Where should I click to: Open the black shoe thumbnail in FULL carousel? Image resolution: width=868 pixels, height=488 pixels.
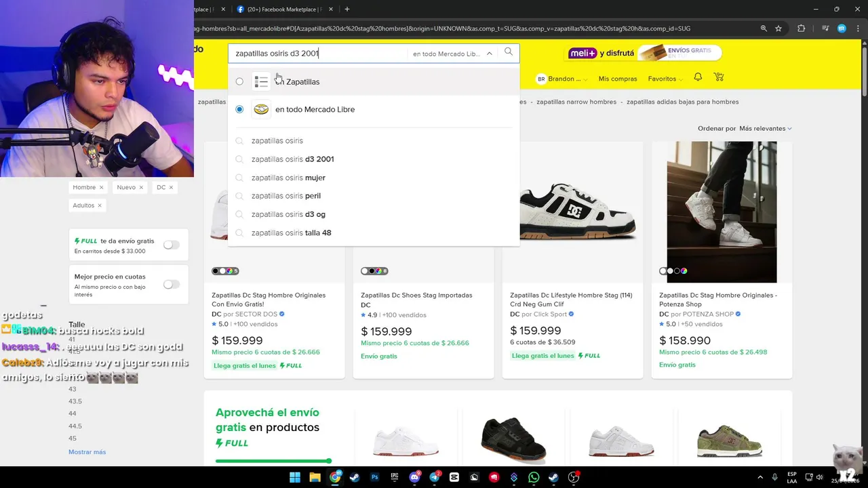click(x=513, y=439)
